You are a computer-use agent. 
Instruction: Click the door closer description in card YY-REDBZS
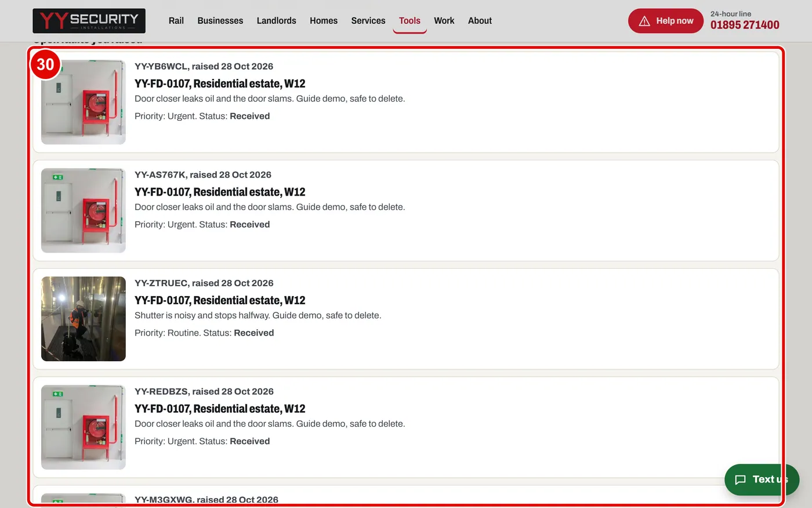click(x=270, y=424)
